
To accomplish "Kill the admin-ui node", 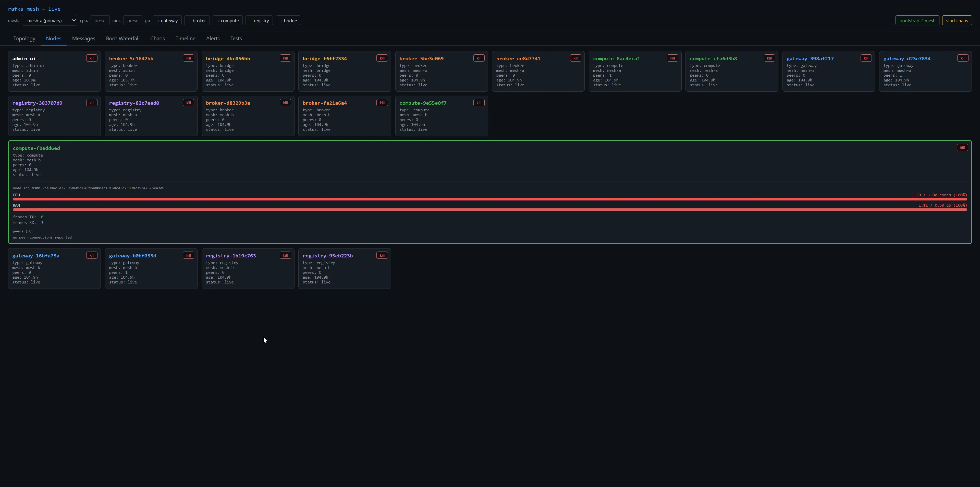I will [x=92, y=58].
